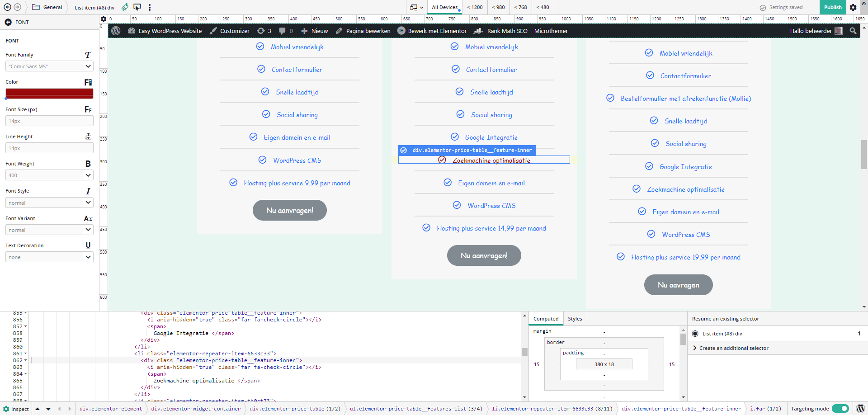Open the Computed tab
Image resolution: width=868 pixels, height=415 pixels.
coord(546,319)
